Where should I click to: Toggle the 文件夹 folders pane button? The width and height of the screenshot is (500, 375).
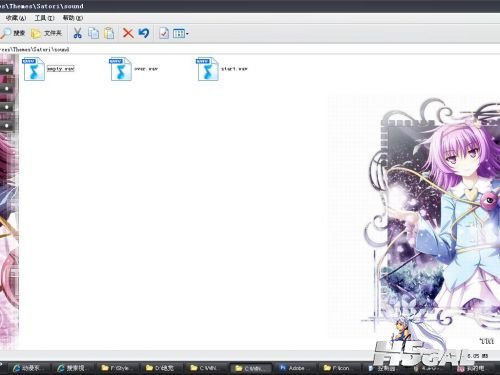46,33
